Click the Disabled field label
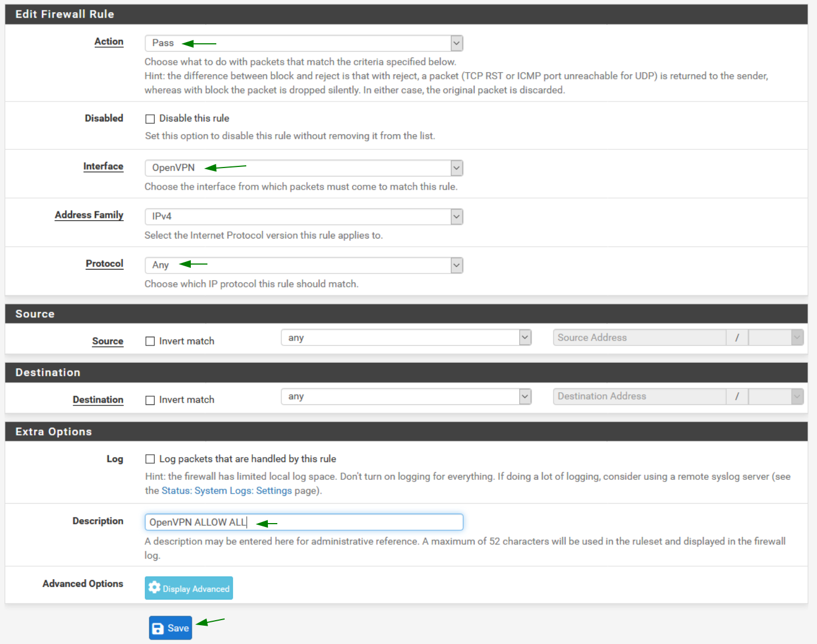Viewport: 817px width, 644px height. click(x=104, y=118)
